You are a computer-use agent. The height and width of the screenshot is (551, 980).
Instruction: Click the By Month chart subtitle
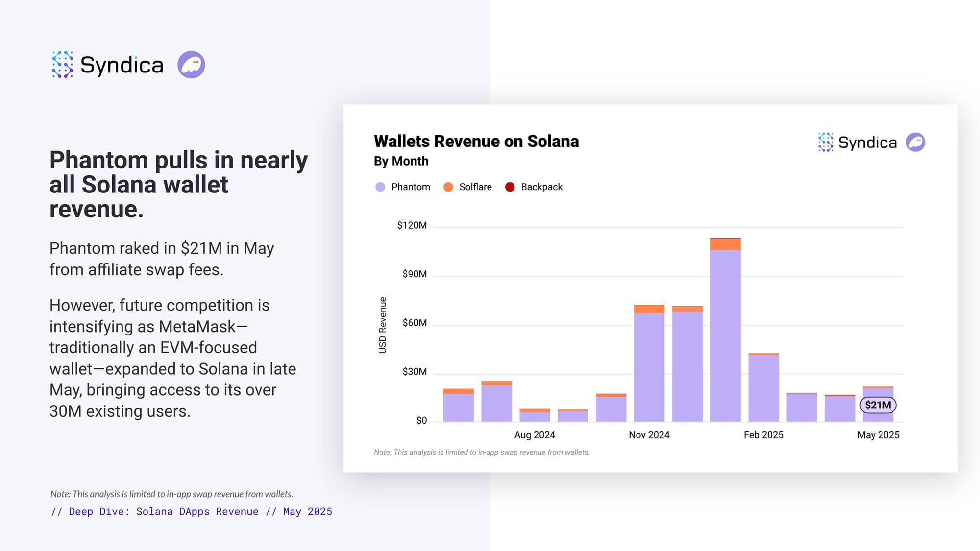click(401, 161)
